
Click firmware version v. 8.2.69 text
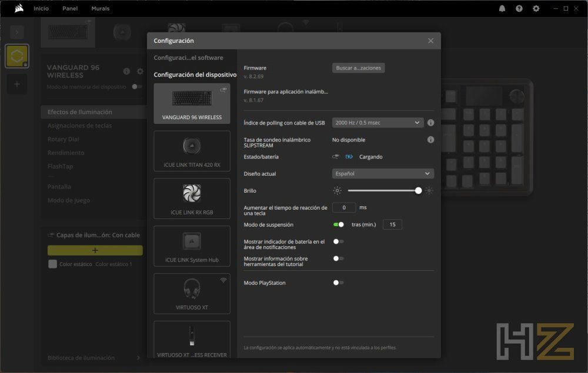point(253,76)
